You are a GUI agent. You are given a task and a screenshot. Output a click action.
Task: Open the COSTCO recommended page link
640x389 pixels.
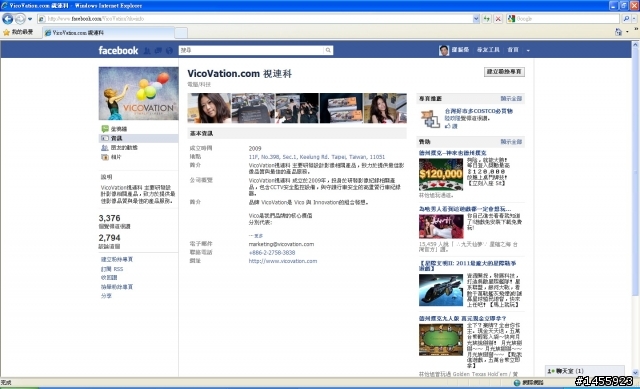[x=478, y=111]
